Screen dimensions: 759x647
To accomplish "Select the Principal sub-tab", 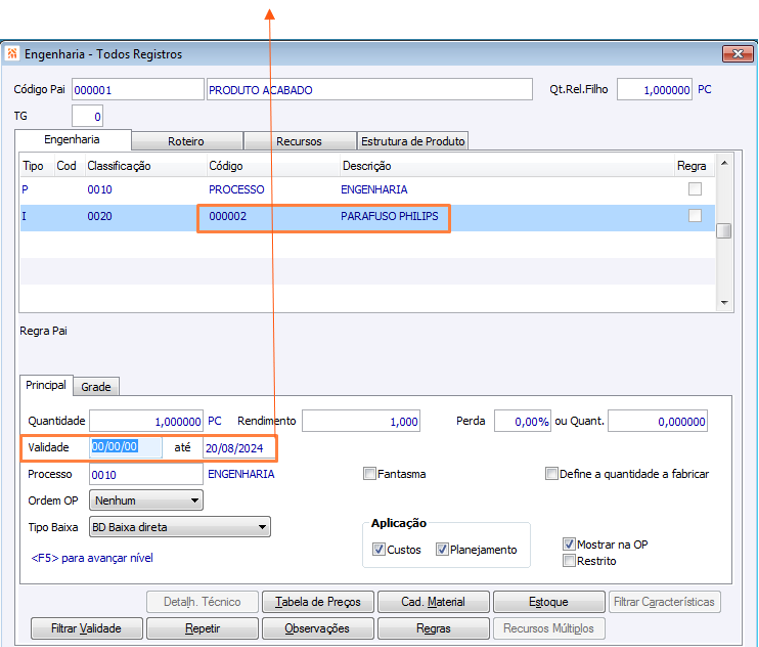I will tap(46, 385).
